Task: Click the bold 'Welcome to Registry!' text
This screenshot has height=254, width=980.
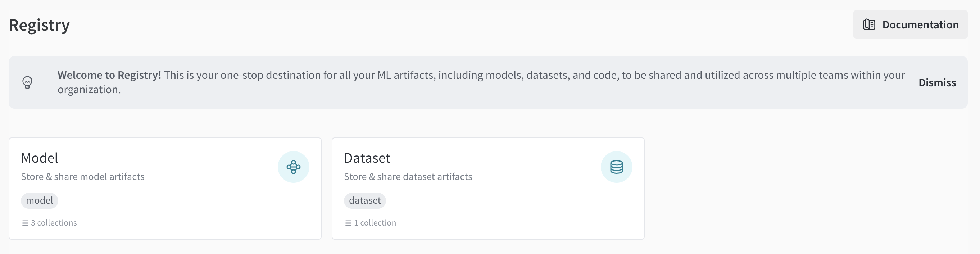Action: point(109,75)
